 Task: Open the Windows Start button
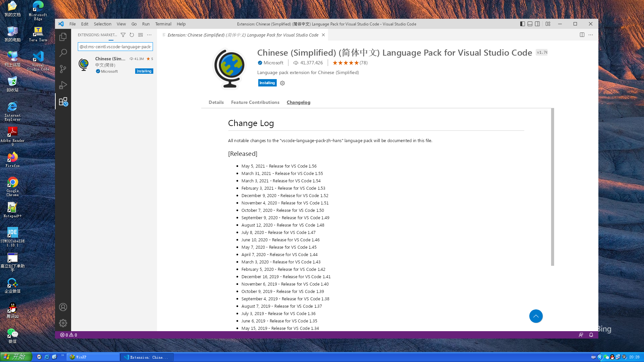click(16, 357)
